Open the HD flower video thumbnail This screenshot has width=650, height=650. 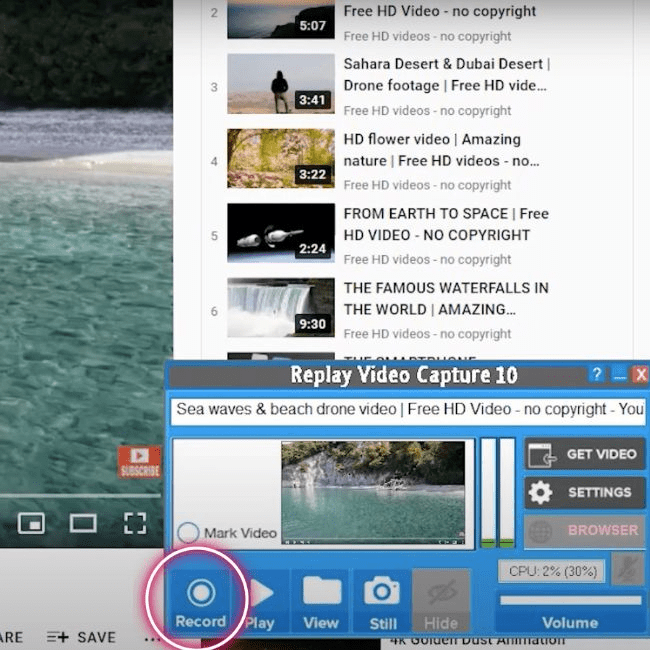point(281,158)
